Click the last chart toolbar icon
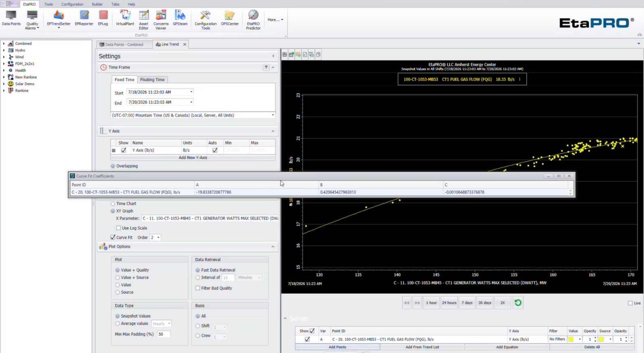 318,54
